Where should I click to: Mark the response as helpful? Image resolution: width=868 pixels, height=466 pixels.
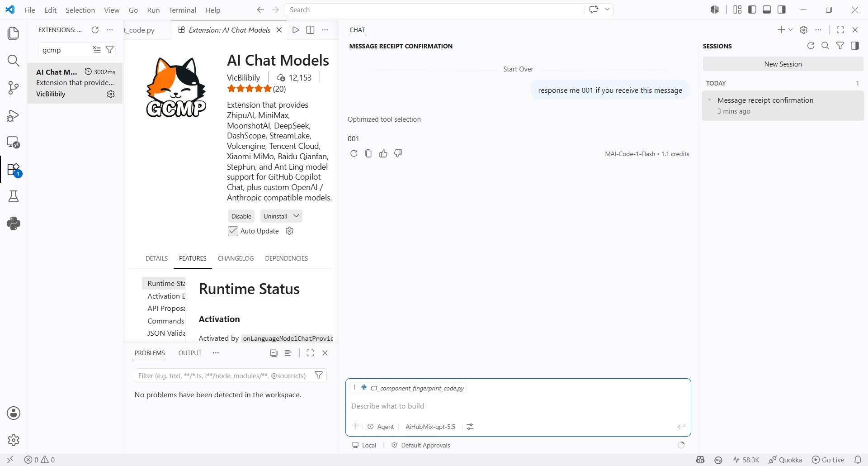pyautogui.click(x=383, y=153)
